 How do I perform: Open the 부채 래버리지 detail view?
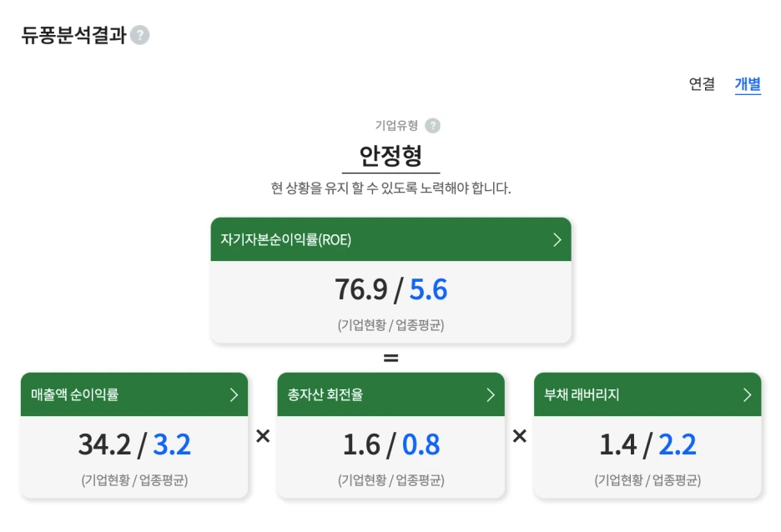pyautogui.click(x=647, y=394)
